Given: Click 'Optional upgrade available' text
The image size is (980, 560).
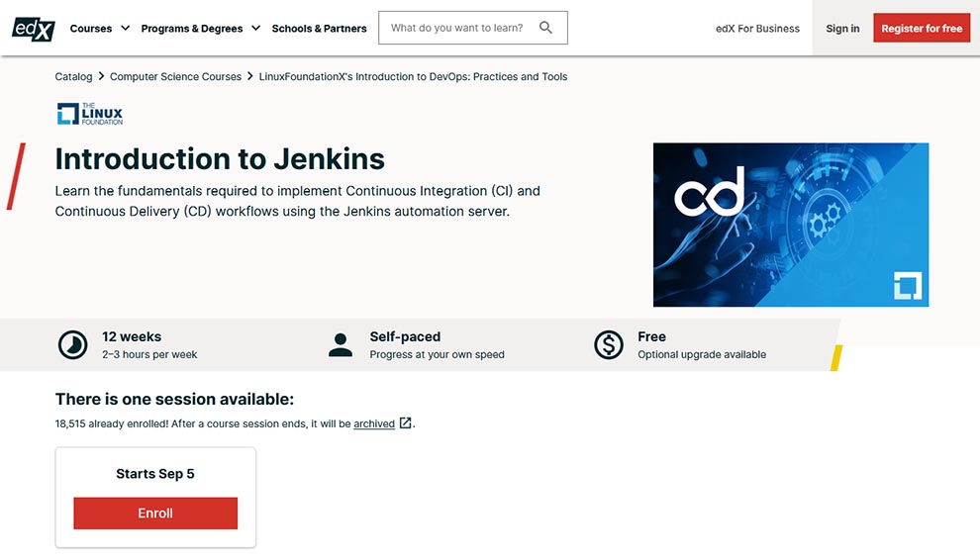Looking at the screenshot, I should (x=702, y=354).
